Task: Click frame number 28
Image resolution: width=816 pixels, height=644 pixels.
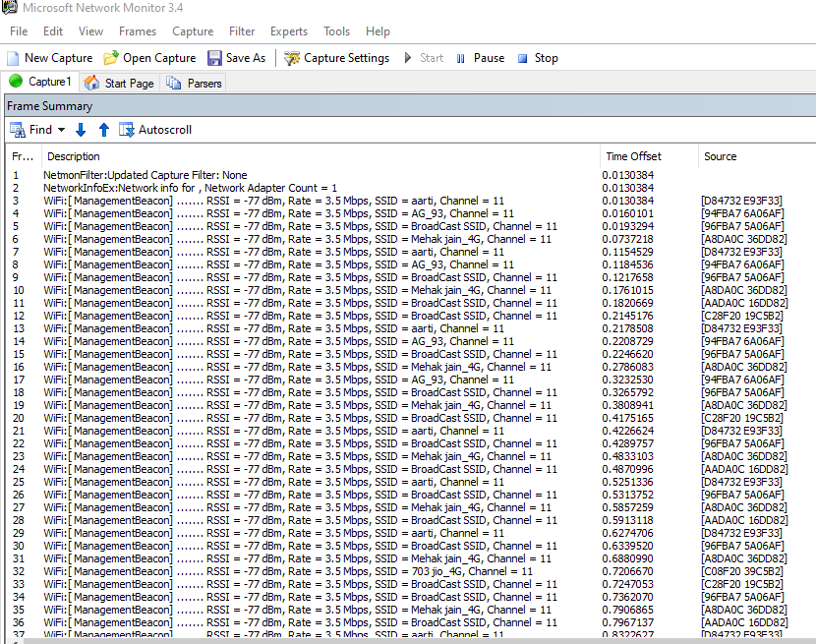Action: [x=19, y=520]
